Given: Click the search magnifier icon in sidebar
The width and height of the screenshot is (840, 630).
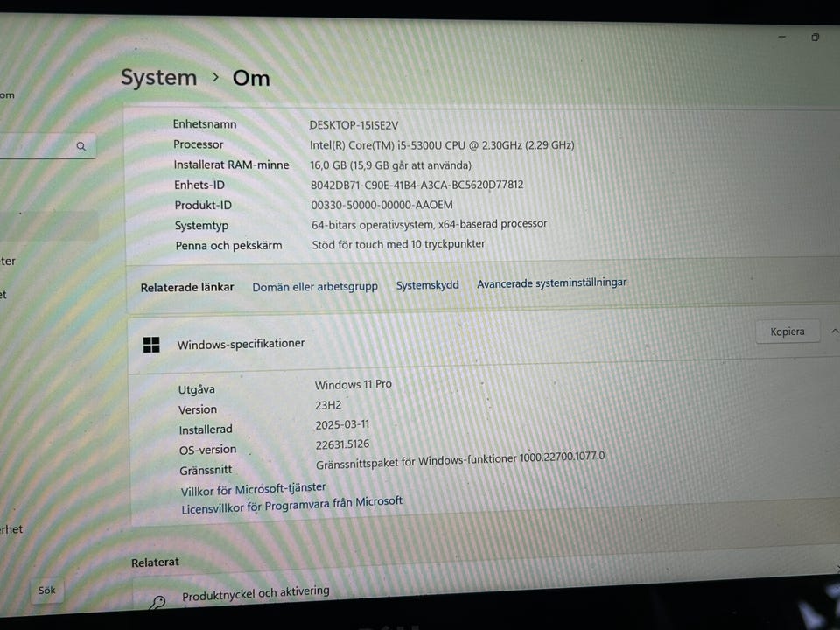Looking at the screenshot, I should pos(80,146).
